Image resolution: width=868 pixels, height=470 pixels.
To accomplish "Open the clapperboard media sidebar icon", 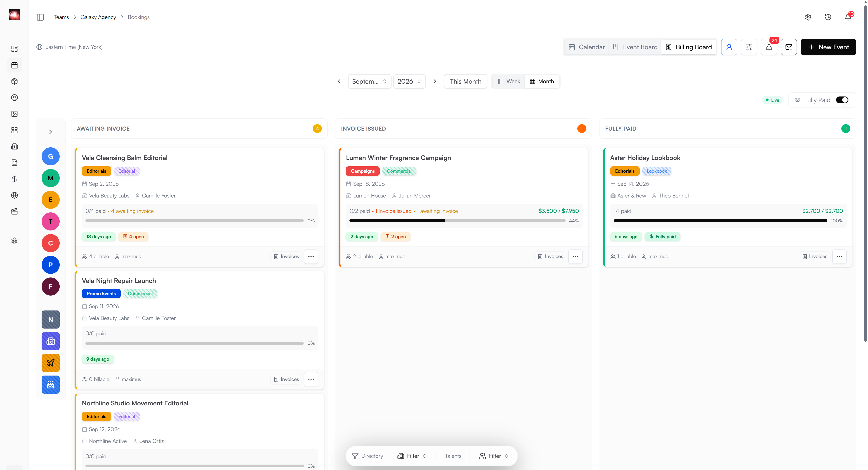I will pos(14,211).
